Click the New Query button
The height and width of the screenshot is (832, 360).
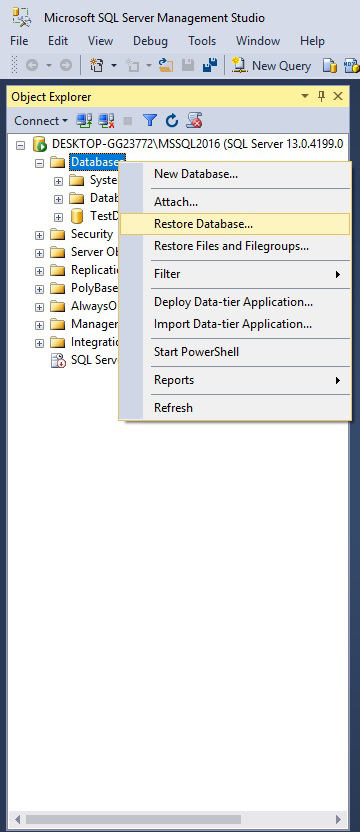[271, 66]
